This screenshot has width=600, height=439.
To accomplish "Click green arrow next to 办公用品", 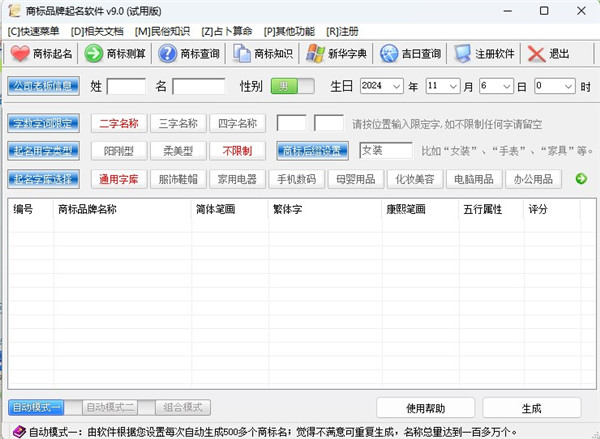I will (581, 179).
